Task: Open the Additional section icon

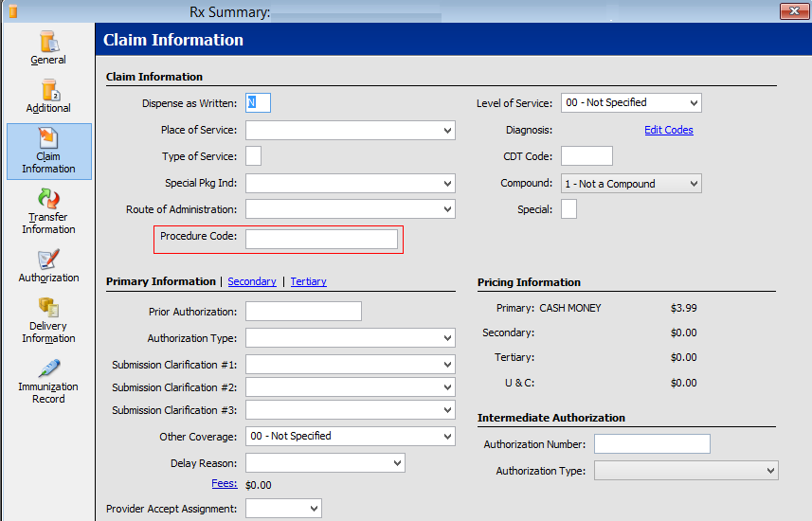Action: tap(51, 90)
